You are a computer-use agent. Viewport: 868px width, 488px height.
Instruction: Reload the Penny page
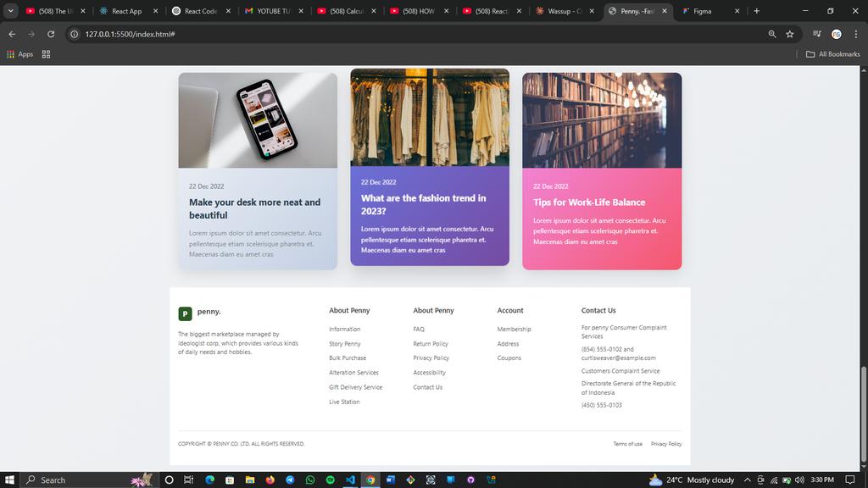(x=51, y=34)
